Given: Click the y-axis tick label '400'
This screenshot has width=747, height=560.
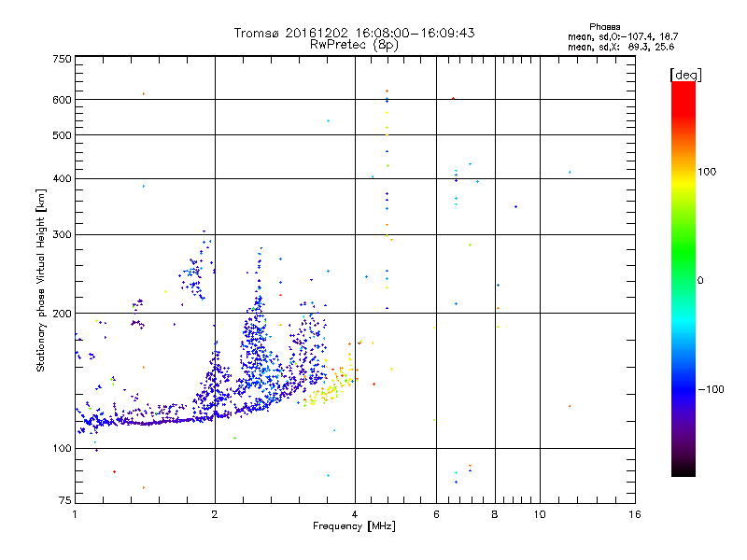Looking at the screenshot, I should coord(62,179).
